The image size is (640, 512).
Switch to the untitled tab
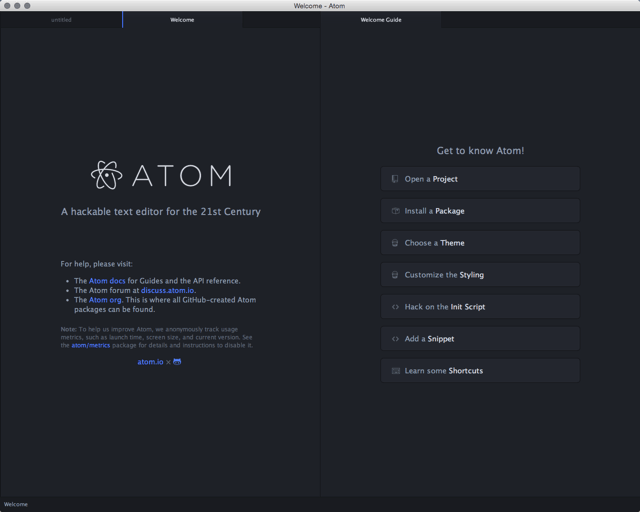click(61, 20)
